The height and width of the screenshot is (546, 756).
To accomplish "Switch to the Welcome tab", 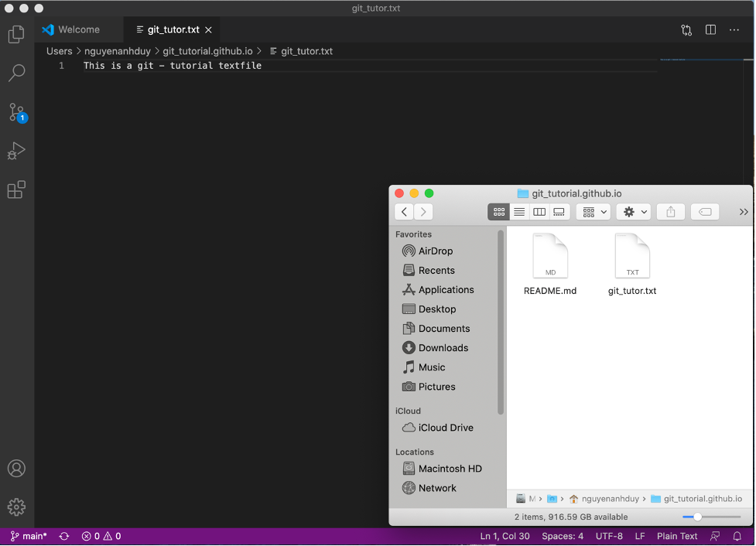I will tap(78, 30).
